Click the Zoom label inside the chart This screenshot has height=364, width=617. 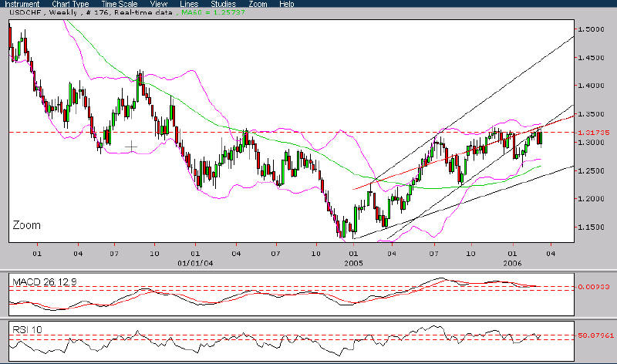click(x=26, y=225)
